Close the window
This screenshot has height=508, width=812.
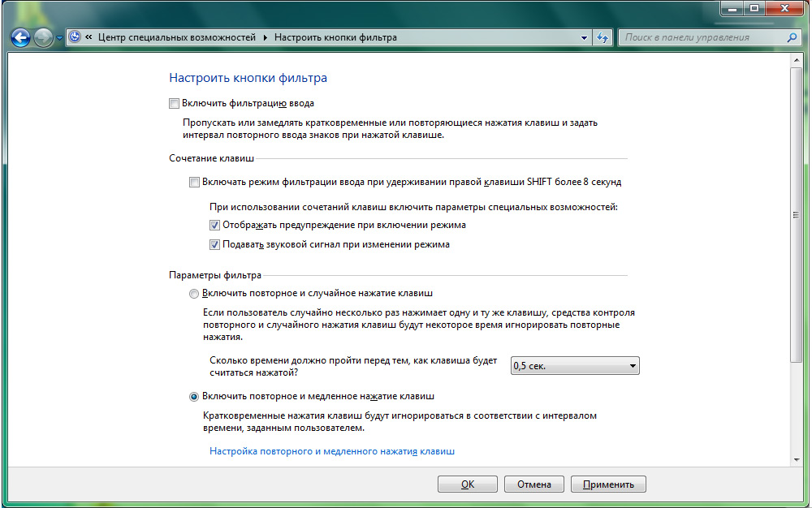[784, 8]
